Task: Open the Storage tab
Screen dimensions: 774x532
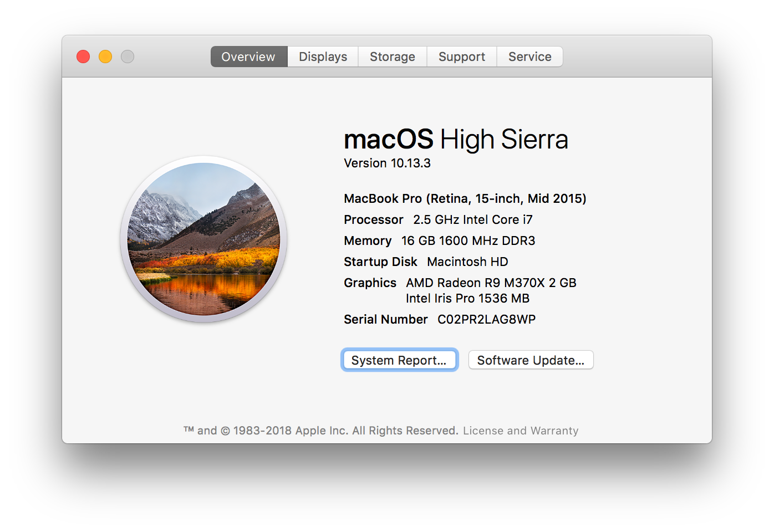Action: point(393,57)
